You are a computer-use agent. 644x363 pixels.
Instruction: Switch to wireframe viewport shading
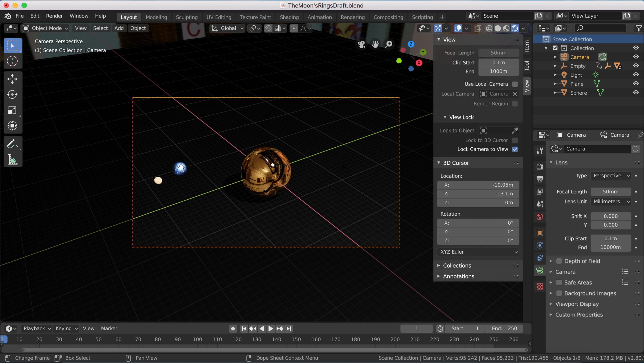489,28
